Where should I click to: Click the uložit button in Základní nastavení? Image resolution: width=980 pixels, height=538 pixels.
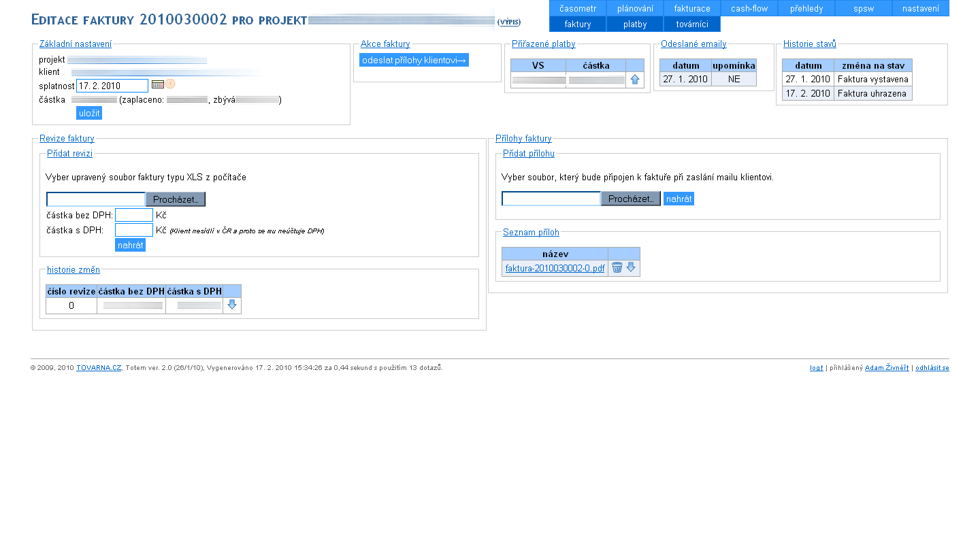click(89, 113)
